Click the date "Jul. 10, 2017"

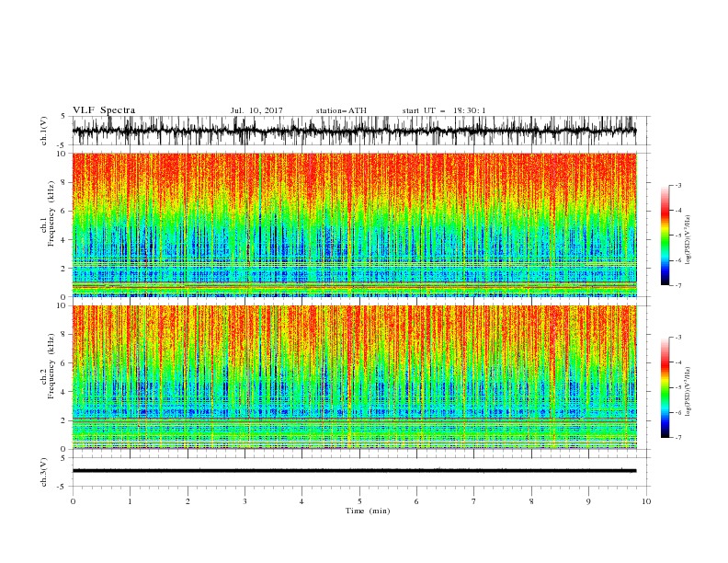coord(256,110)
